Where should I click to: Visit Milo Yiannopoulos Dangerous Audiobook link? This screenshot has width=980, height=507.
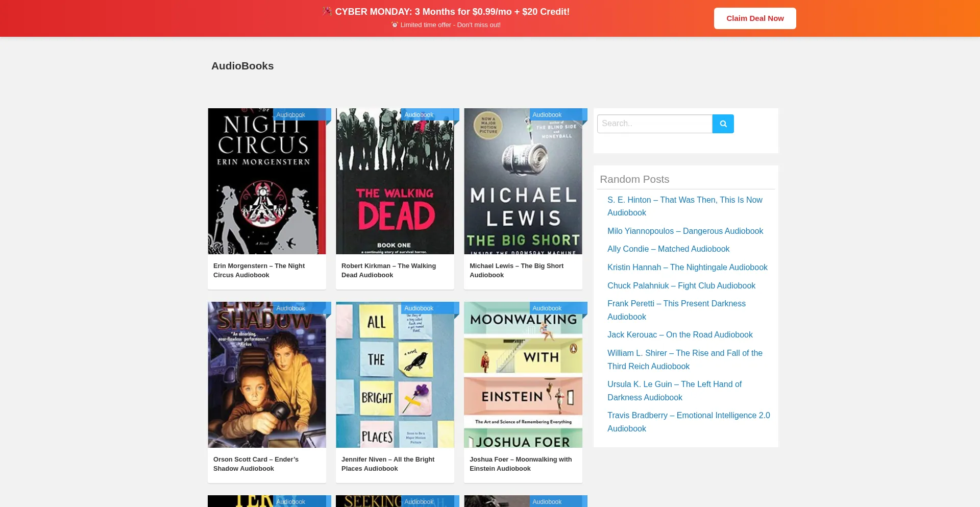685,231
